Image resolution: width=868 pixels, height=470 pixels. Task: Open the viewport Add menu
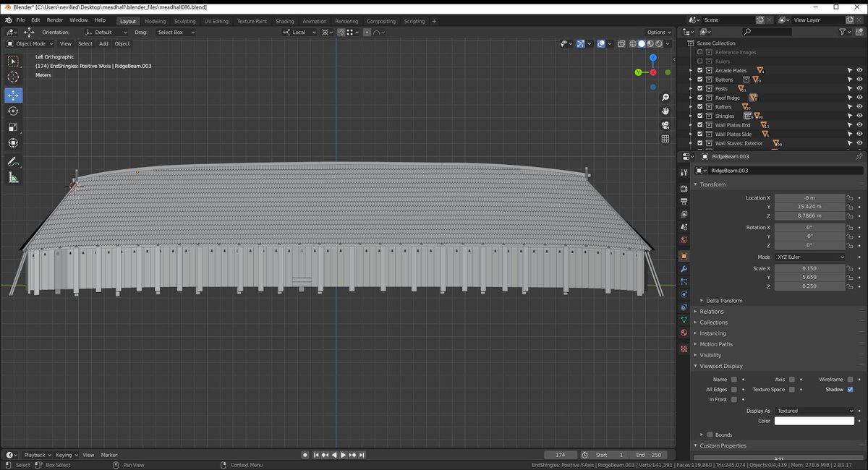click(103, 43)
